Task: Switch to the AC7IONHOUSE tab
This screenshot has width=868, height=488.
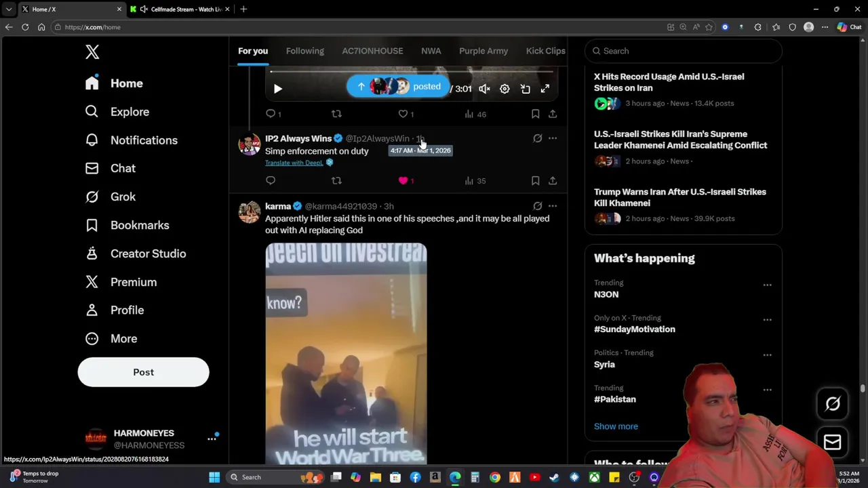Action: click(x=372, y=51)
